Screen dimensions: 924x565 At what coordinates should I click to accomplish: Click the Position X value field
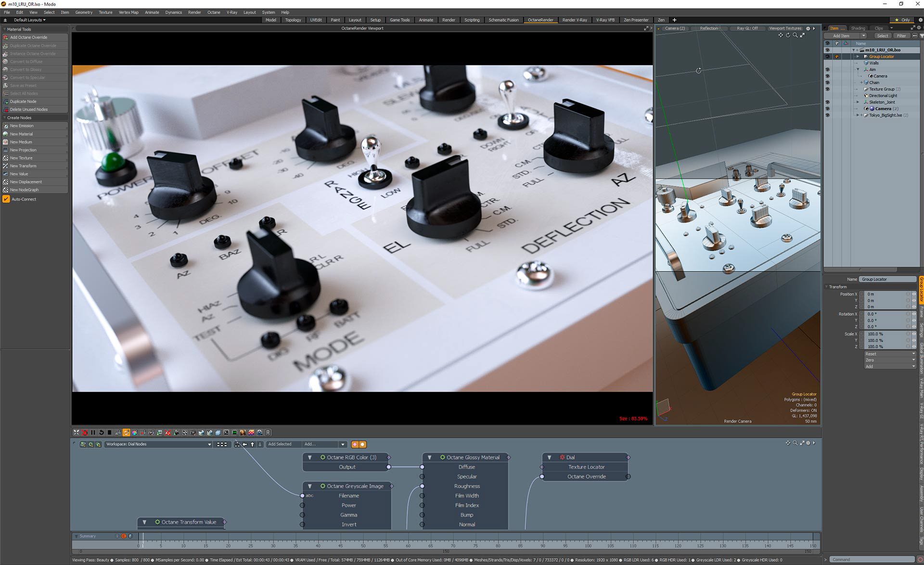point(885,294)
